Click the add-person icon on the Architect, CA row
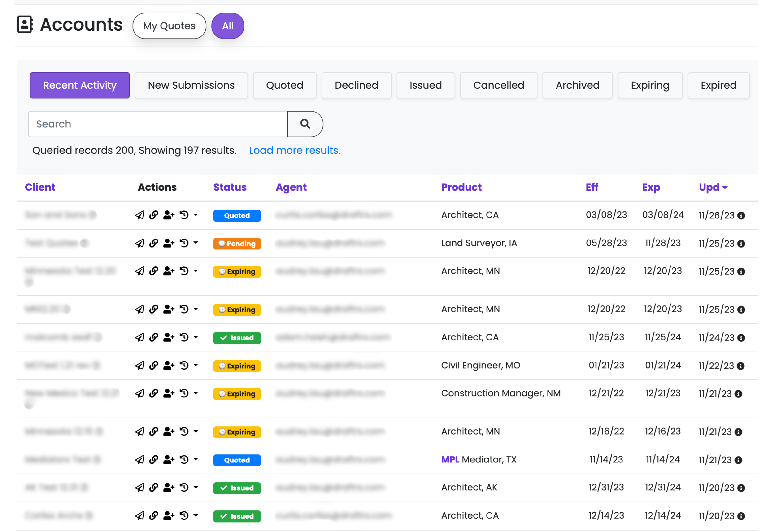 pos(169,215)
